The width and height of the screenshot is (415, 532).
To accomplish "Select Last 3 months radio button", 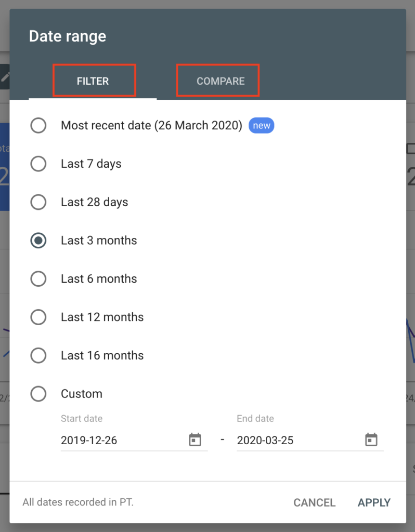I will point(38,240).
